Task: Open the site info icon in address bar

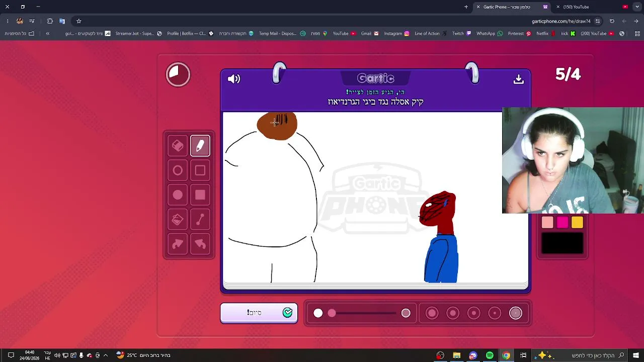Action: coord(598,21)
